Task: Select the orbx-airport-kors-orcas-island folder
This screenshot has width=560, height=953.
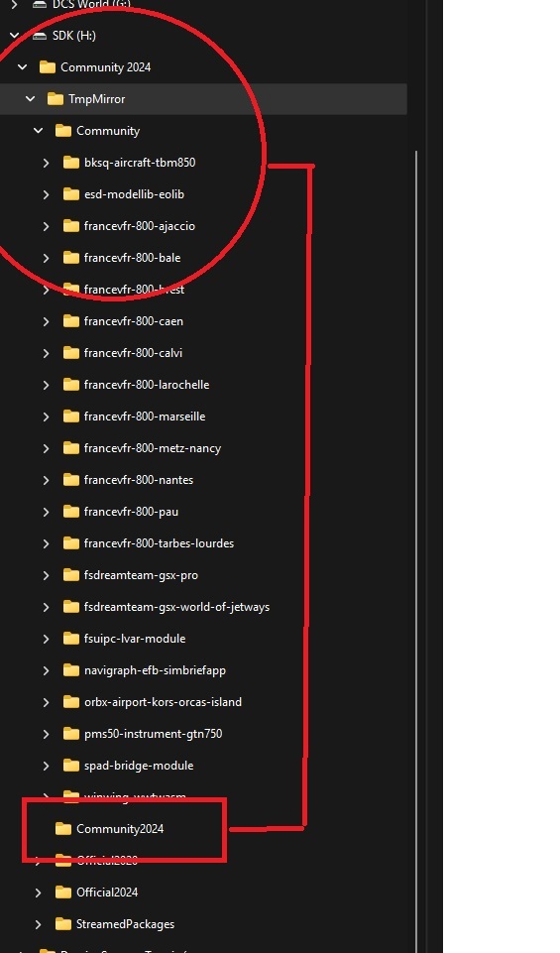Action: pyautogui.click(x=163, y=702)
